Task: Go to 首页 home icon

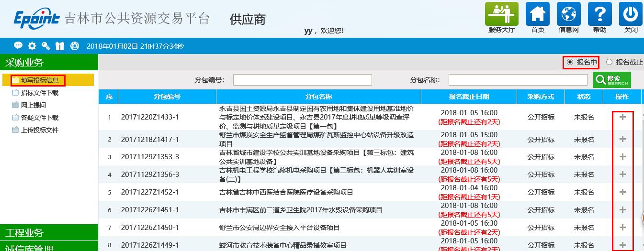Action: (538, 14)
